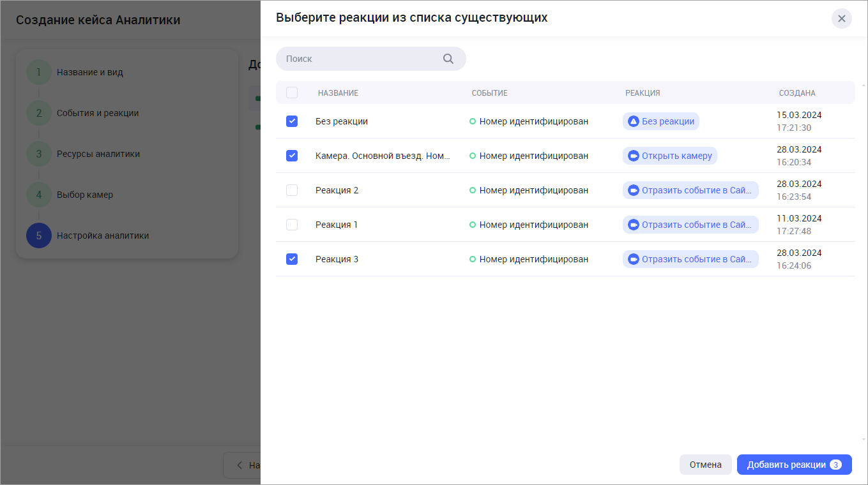Deselect the 'Реакция 3' checkbox
This screenshot has width=868, height=485.
(x=292, y=259)
